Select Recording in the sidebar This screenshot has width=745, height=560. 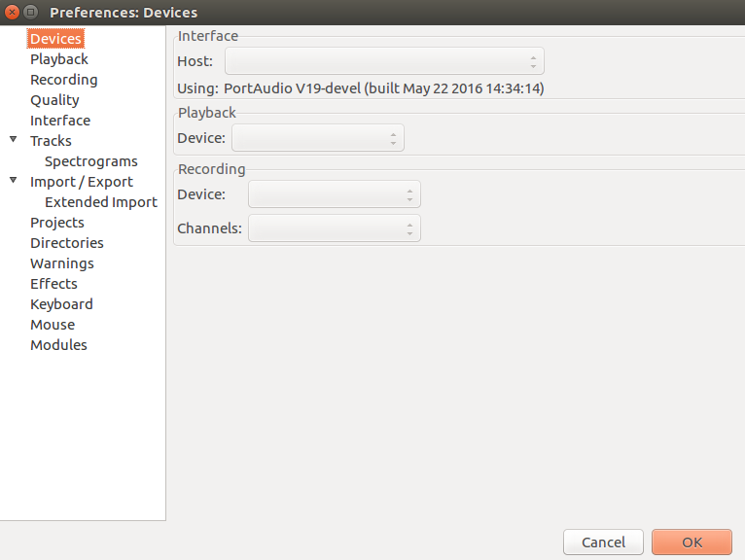63,80
